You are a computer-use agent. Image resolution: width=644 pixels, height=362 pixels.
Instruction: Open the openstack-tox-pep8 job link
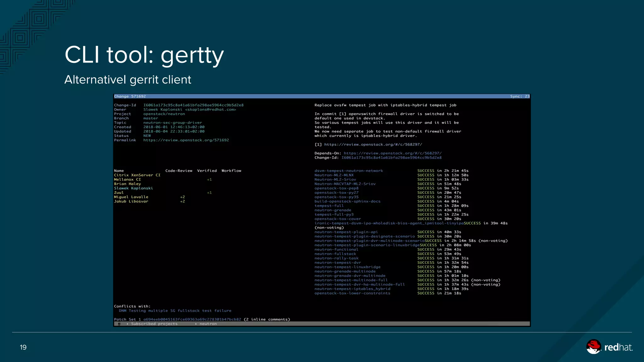(336, 189)
